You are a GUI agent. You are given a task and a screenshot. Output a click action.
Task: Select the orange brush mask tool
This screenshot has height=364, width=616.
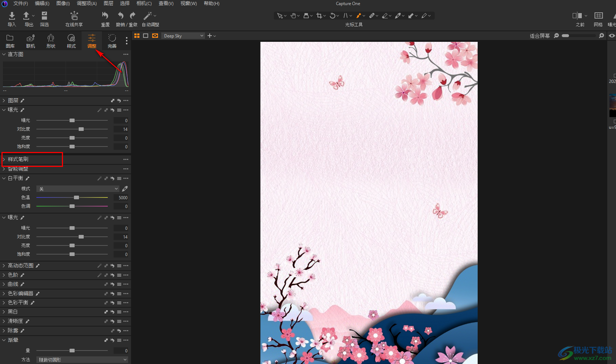[359, 16]
